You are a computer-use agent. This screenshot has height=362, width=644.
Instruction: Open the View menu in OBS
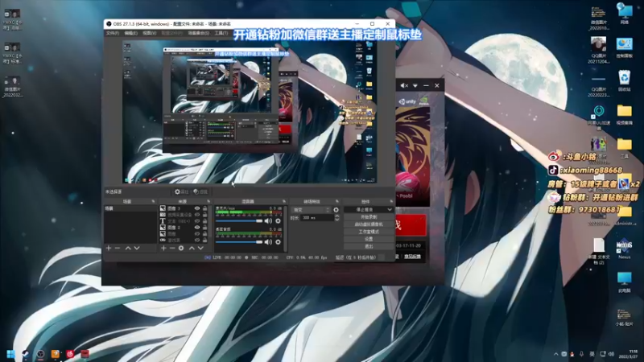point(149,33)
